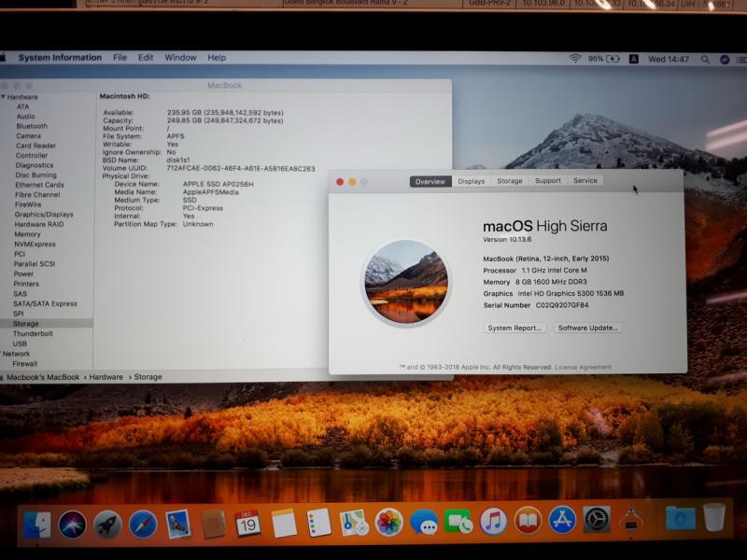Open the System Information app menu
Screen dimensions: 747x560
coord(60,58)
